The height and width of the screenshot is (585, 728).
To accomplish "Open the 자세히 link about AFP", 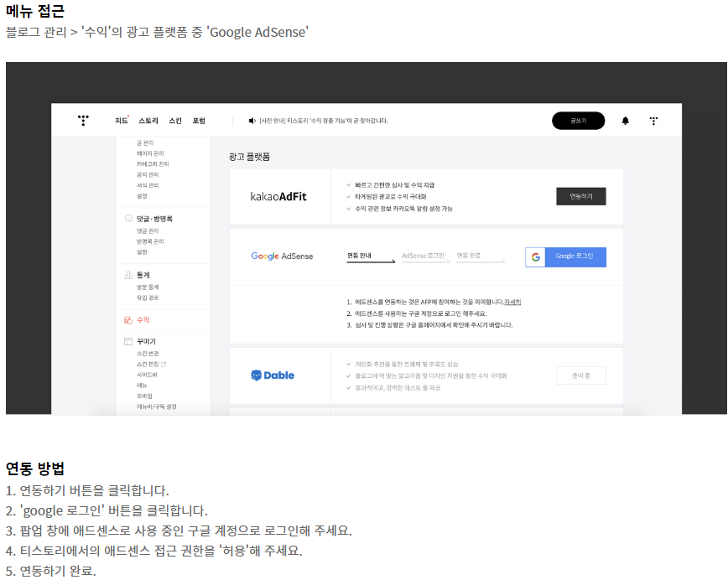I will coord(512,302).
